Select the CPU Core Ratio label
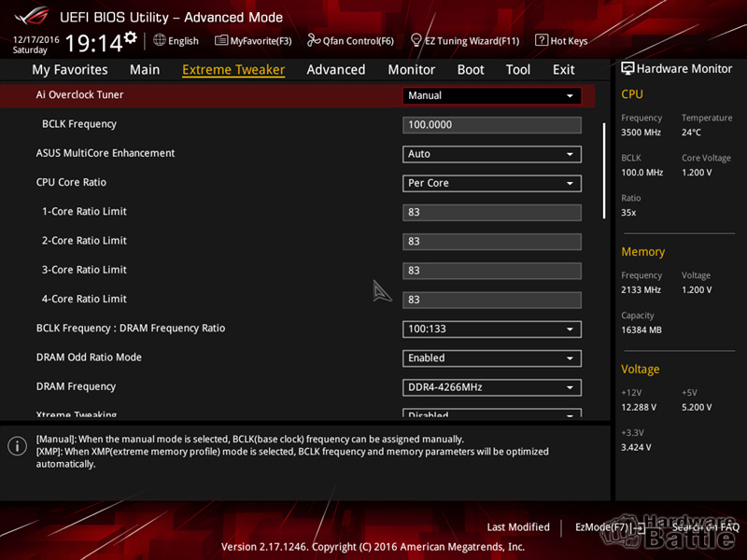747x560 pixels. click(71, 182)
